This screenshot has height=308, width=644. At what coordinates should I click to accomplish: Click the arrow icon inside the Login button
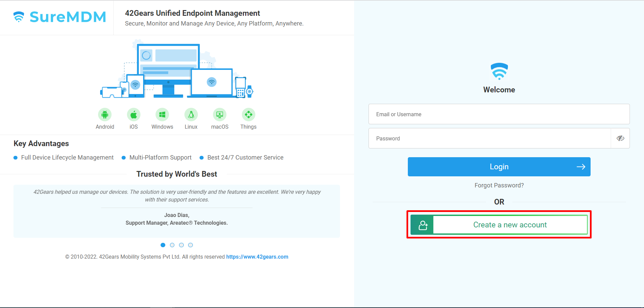(x=581, y=167)
